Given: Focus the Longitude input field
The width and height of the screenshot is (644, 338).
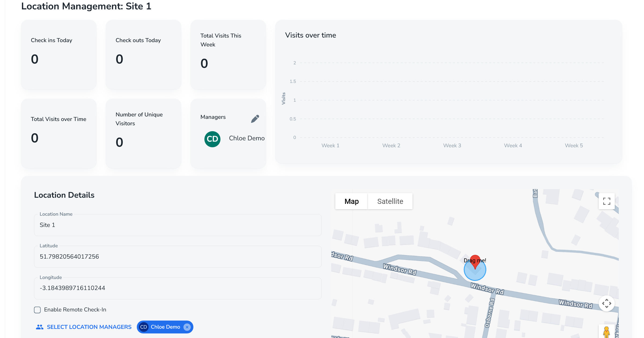Looking at the screenshot, I should pos(178,288).
